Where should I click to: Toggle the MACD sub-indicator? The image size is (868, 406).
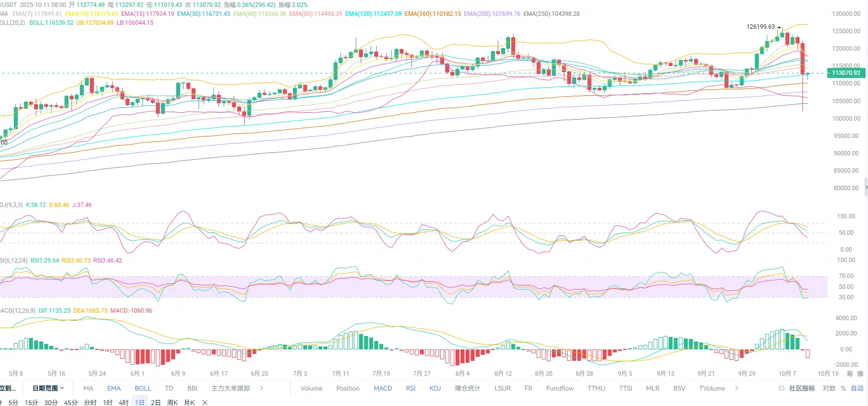[x=383, y=388]
